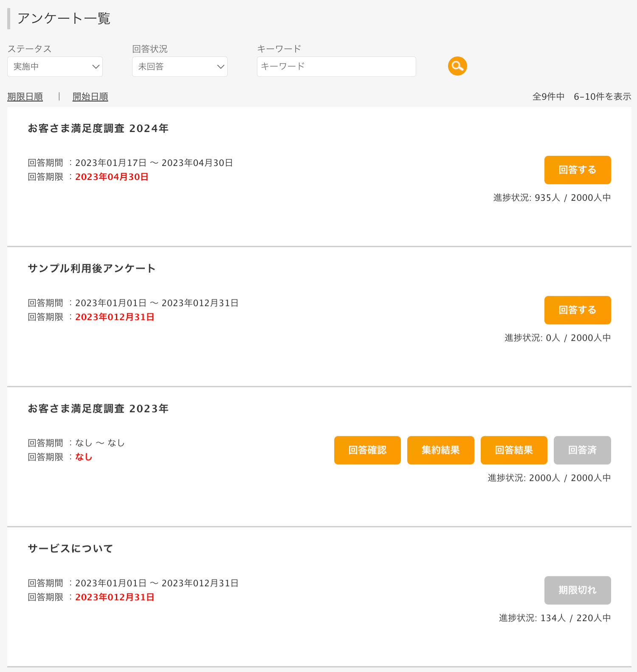The width and height of the screenshot is (637, 672).
Task: Click the orange magnifier search icon
Action: (457, 66)
